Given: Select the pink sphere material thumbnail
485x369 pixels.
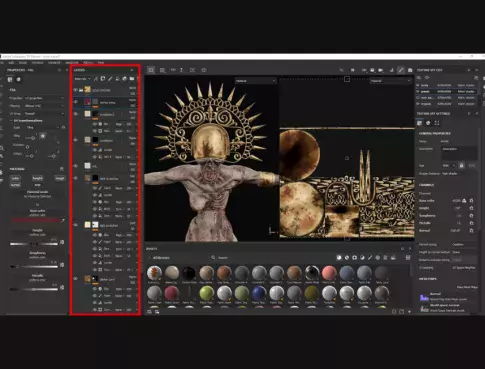Looking at the screenshot, I should [x=329, y=273].
